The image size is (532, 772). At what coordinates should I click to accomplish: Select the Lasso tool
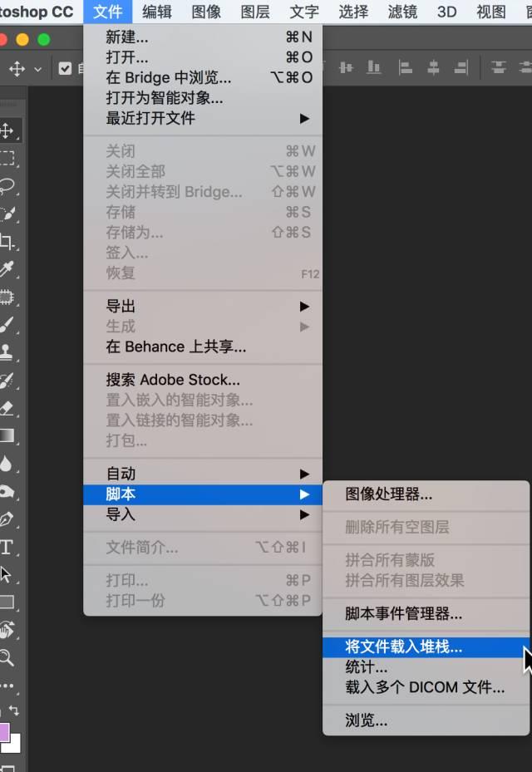pyautogui.click(x=7, y=186)
